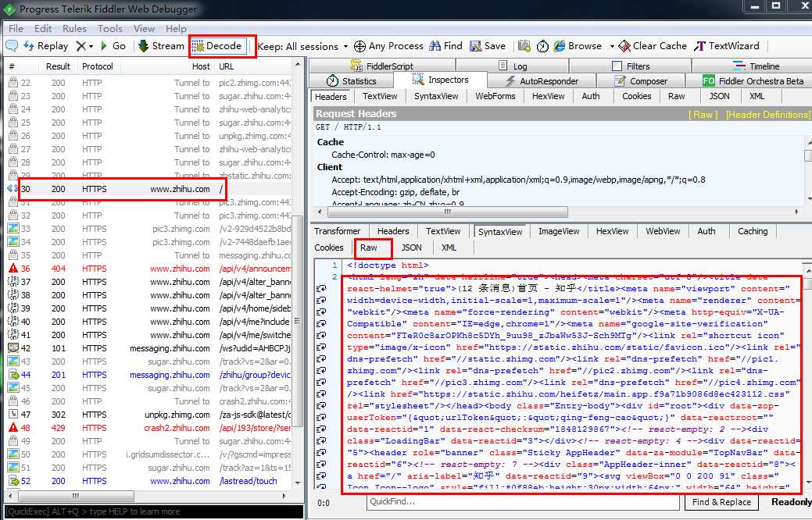812x520 pixels.
Task: Click Readonly label in response footer
Action: (791, 502)
